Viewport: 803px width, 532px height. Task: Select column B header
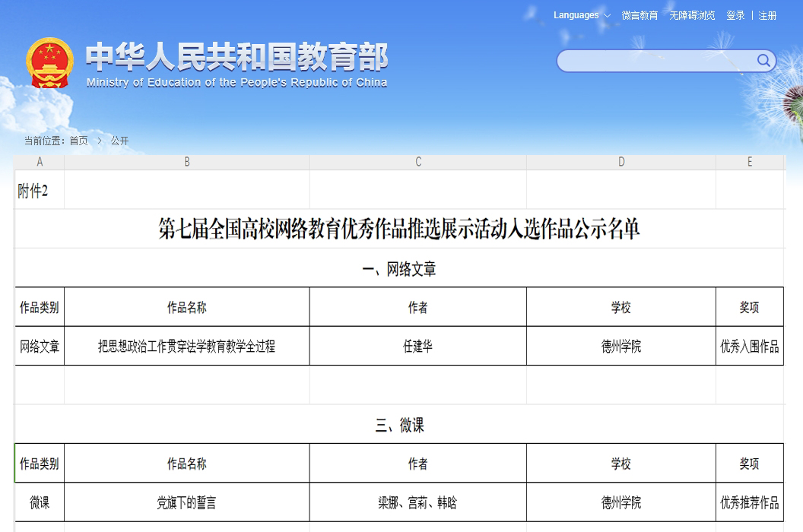click(x=187, y=162)
